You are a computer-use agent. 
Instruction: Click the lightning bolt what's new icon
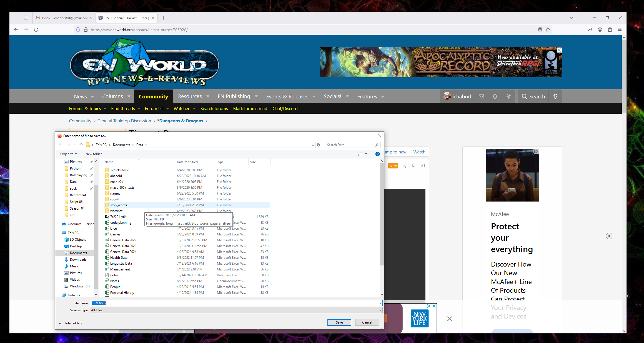tap(508, 96)
